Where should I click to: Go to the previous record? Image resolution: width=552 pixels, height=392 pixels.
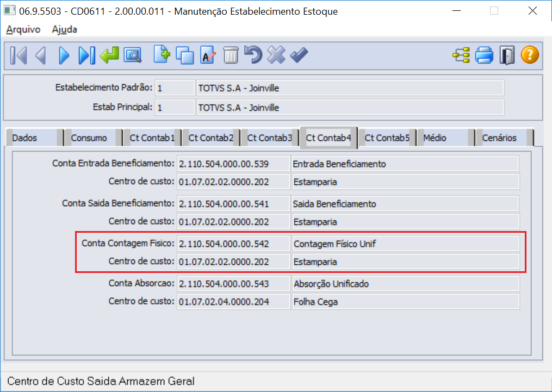(x=41, y=55)
